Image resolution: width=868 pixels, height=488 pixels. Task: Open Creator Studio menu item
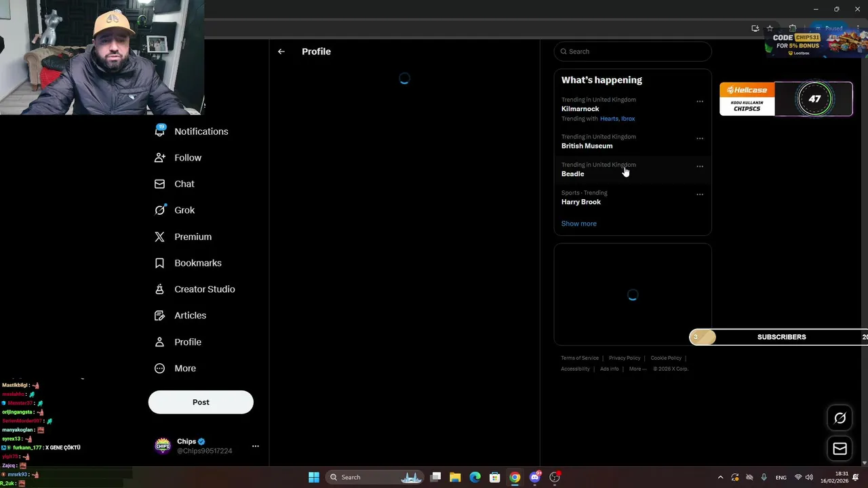pos(195,289)
